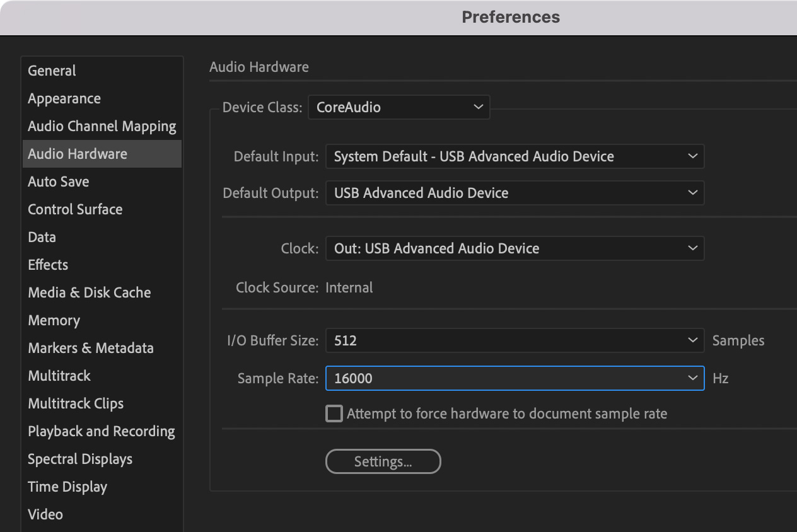Select Time Display in the sidebar

tap(102, 487)
